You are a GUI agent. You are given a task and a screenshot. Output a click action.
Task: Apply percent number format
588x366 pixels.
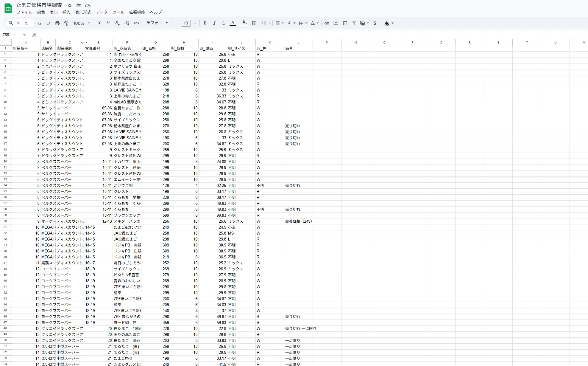(108, 23)
